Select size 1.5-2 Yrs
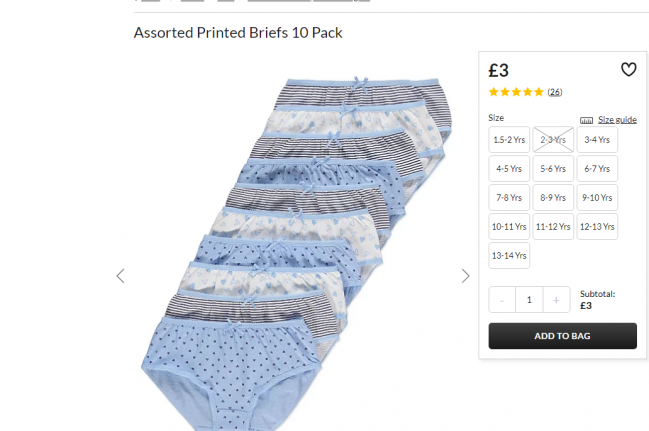 [x=509, y=140]
